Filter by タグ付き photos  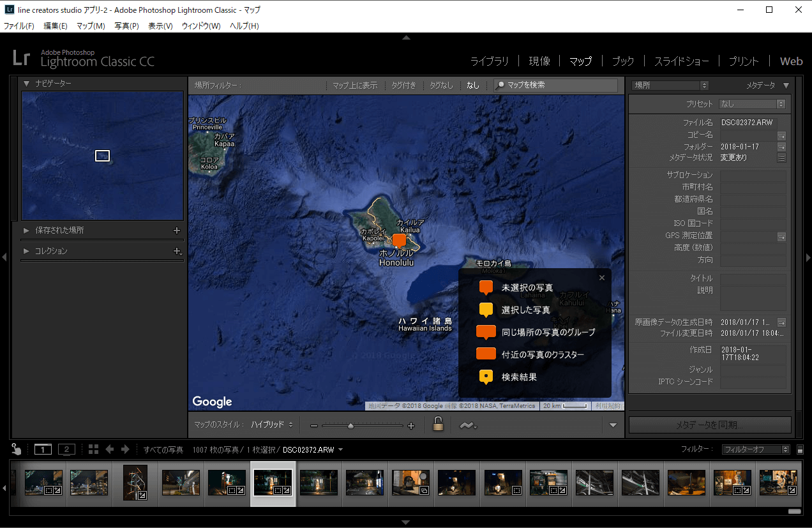point(404,85)
